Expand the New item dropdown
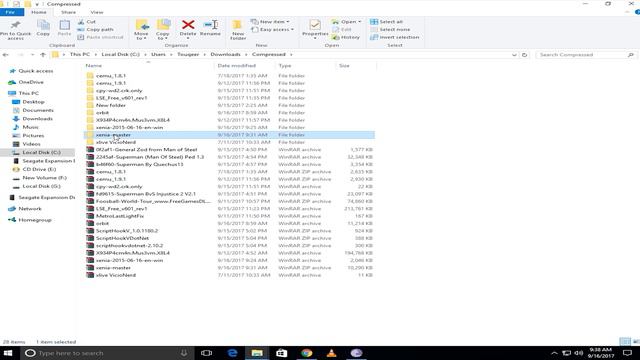Screen dimensions: 640x360 click(270, 22)
